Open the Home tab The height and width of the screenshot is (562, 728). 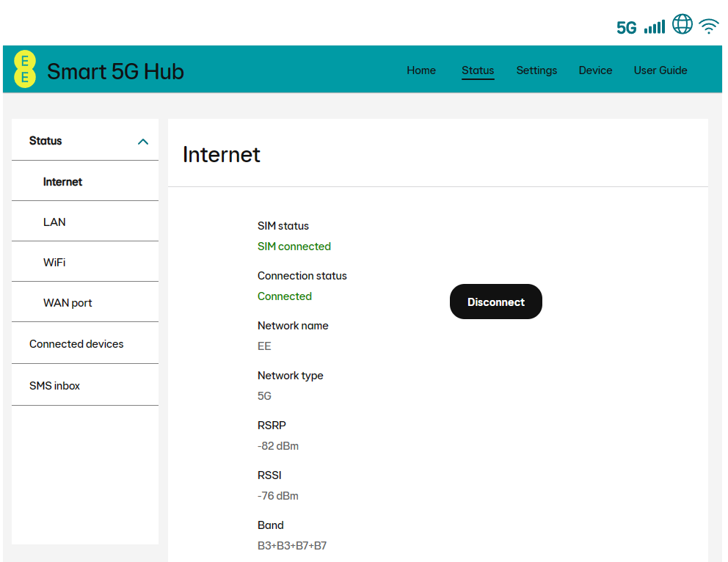click(x=421, y=70)
